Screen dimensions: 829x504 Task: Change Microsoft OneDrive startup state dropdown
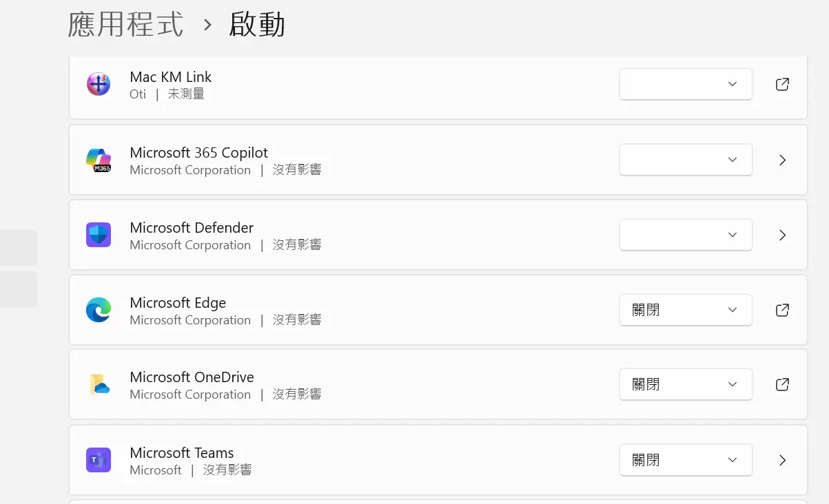[686, 384]
